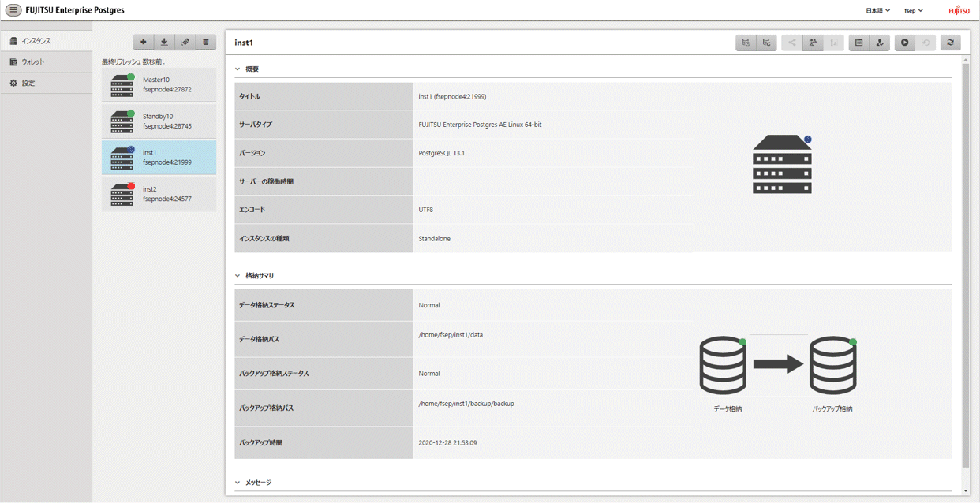Click 'Normal' in the データ格納ステータス row

pos(429,305)
